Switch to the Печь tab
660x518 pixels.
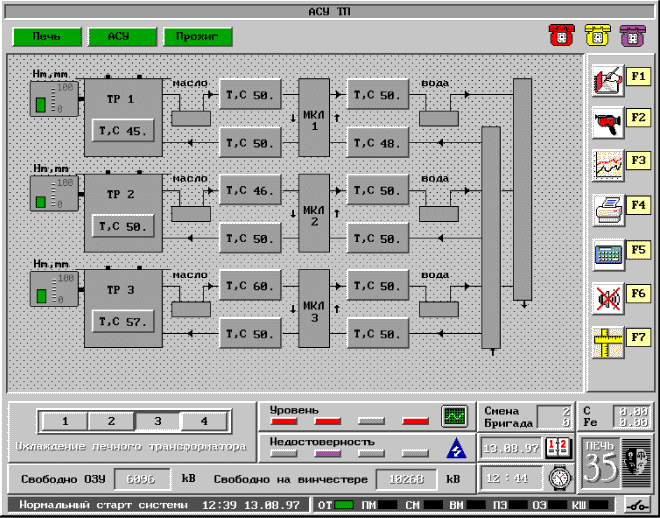pyautogui.click(x=46, y=37)
